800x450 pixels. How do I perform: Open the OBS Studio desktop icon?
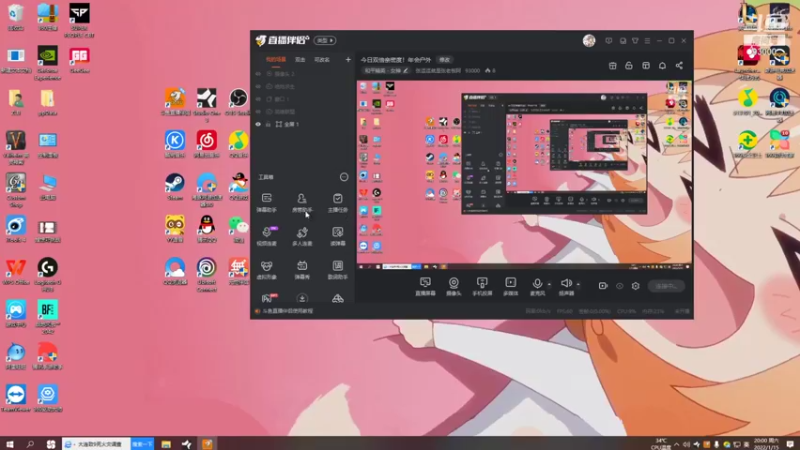click(x=238, y=101)
